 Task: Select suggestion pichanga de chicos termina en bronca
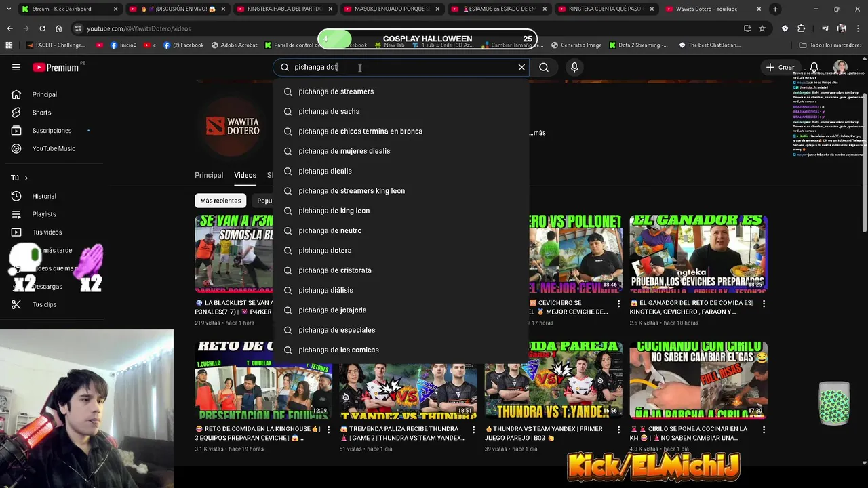[400, 131]
